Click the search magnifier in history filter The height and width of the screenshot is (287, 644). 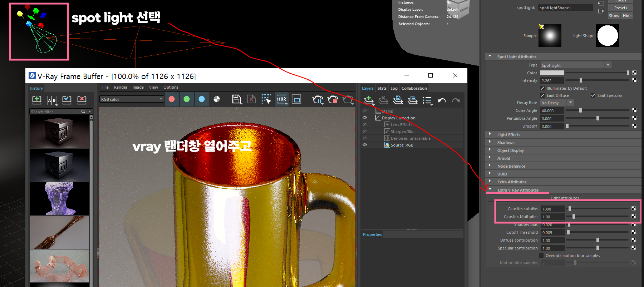point(83,112)
